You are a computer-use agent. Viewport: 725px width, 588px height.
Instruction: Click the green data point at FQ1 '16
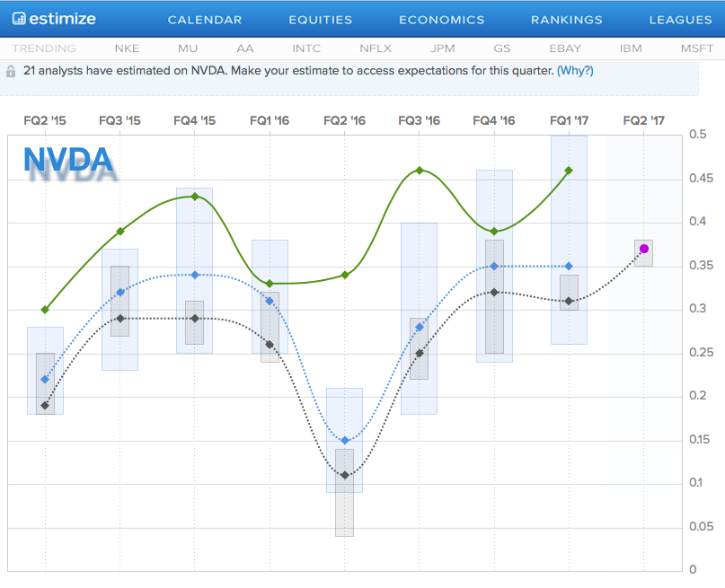pyautogui.click(x=270, y=284)
